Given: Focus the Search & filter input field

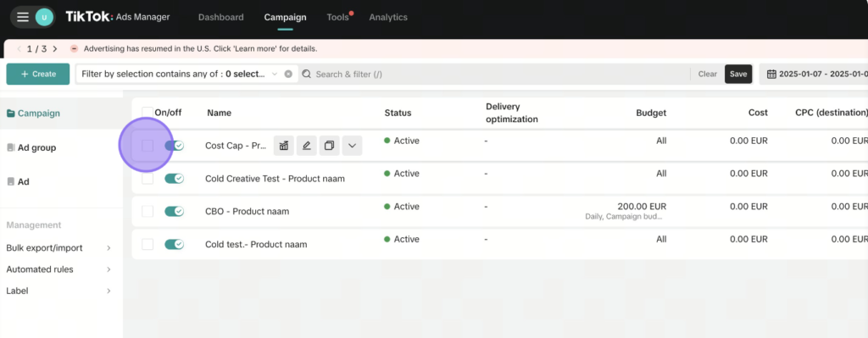Looking at the screenshot, I should click(x=492, y=75).
